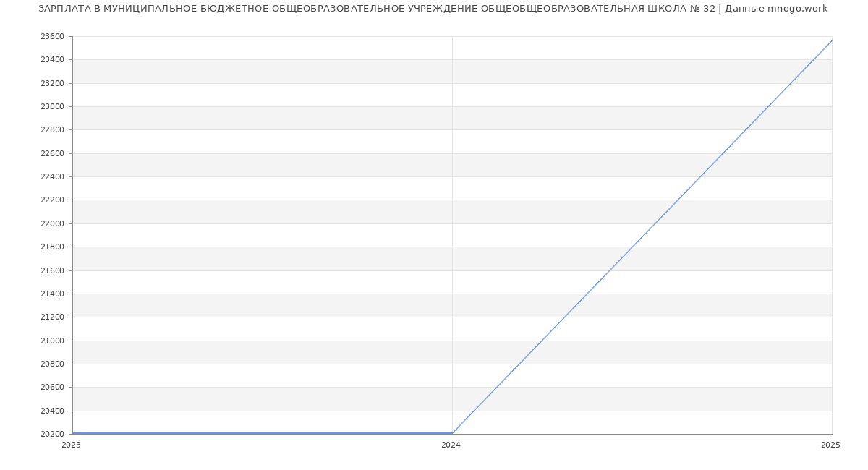The image size is (868, 470).
Task: Click the 23600 y-axis label
Action: (x=52, y=37)
